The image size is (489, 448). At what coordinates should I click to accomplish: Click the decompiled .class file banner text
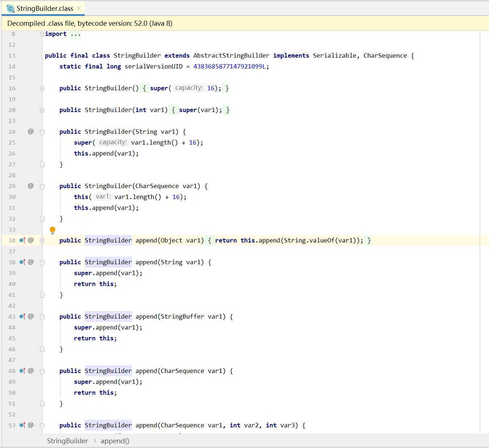click(x=90, y=24)
